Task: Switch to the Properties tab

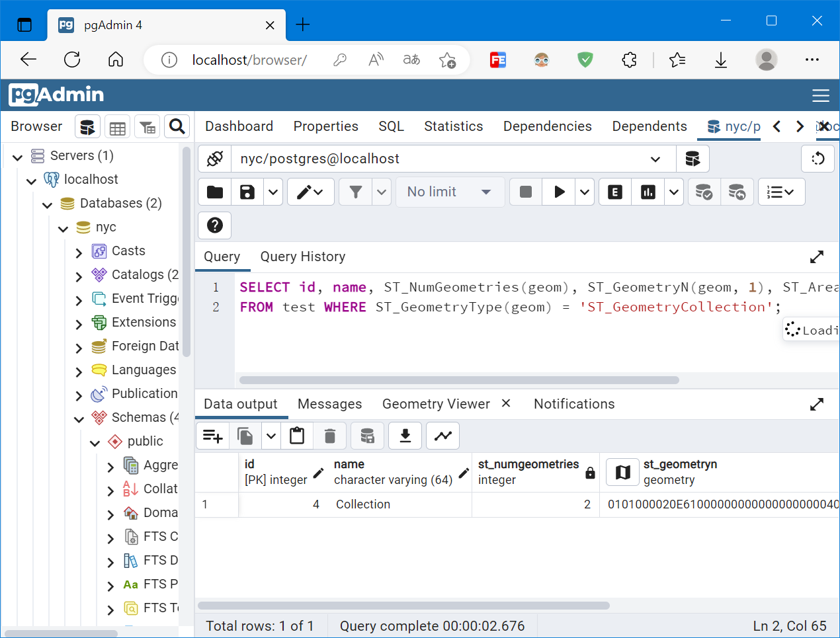Action: tap(325, 126)
